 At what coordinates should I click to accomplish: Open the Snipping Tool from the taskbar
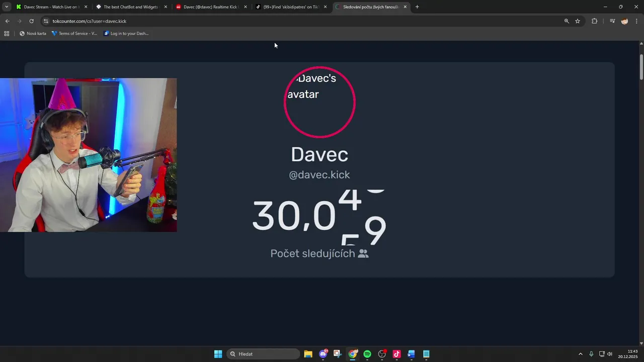pyautogui.click(x=338, y=354)
